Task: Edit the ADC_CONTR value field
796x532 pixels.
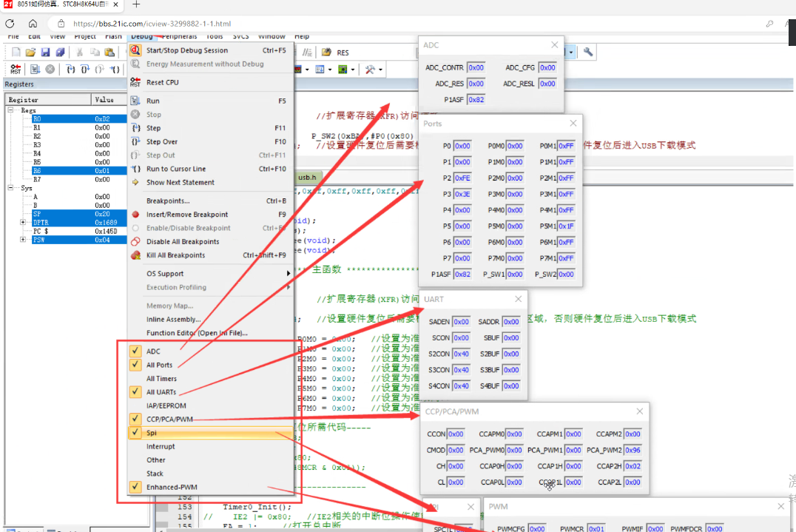Action: (476, 67)
